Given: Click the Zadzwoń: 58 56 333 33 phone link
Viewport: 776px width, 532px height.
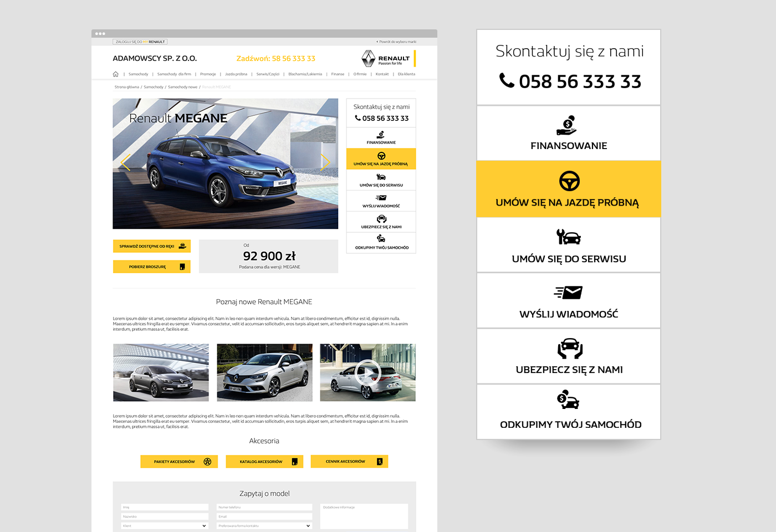Looking at the screenshot, I should pyautogui.click(x=275, y=58).
